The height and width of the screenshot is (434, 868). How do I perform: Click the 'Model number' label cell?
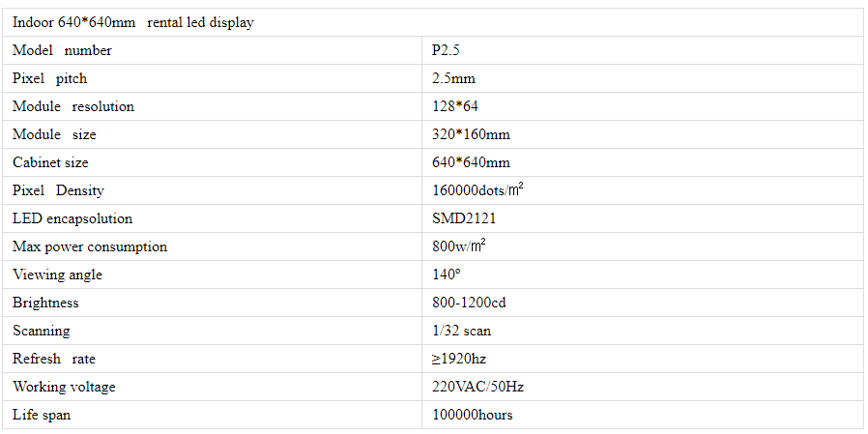pyautogui.click(x=62, y=50)
